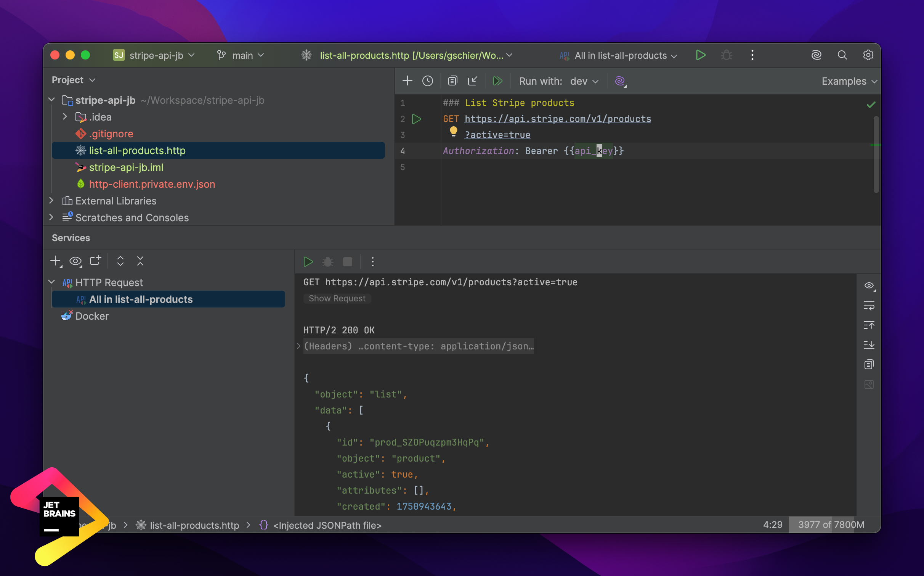This screenshot has width=924, height=576.
Task: Click the editor vertical scrollbar
Action: click(876, 154)
